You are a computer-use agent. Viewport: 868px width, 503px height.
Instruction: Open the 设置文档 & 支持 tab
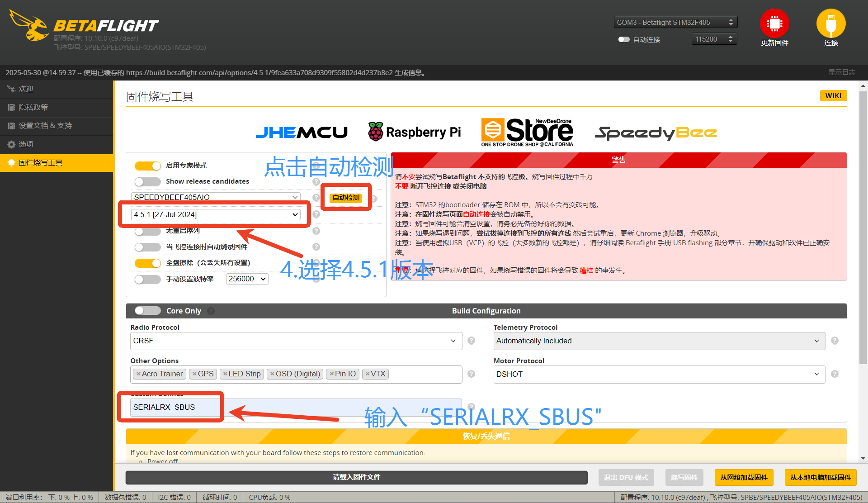57,126
